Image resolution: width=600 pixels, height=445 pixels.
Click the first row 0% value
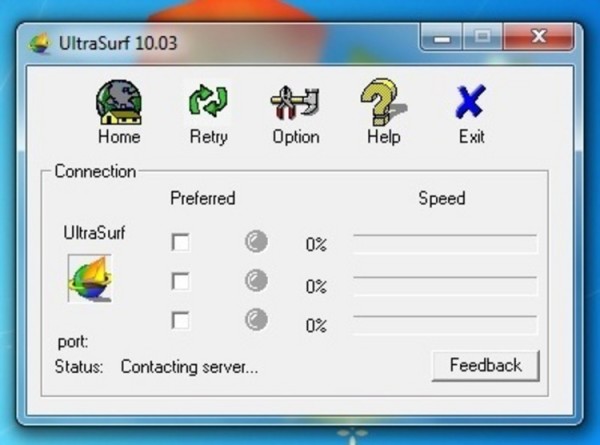pos(316,245)
